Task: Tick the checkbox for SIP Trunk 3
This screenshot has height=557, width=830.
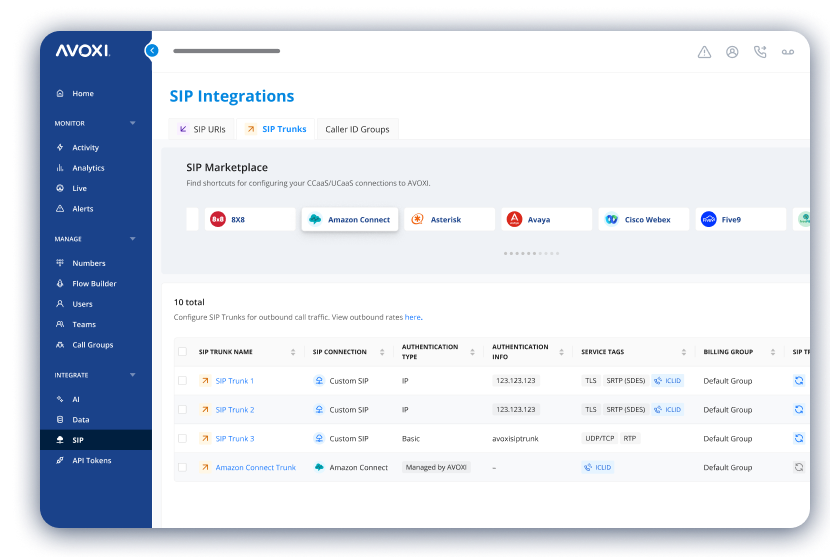Action: pos(182,438)
